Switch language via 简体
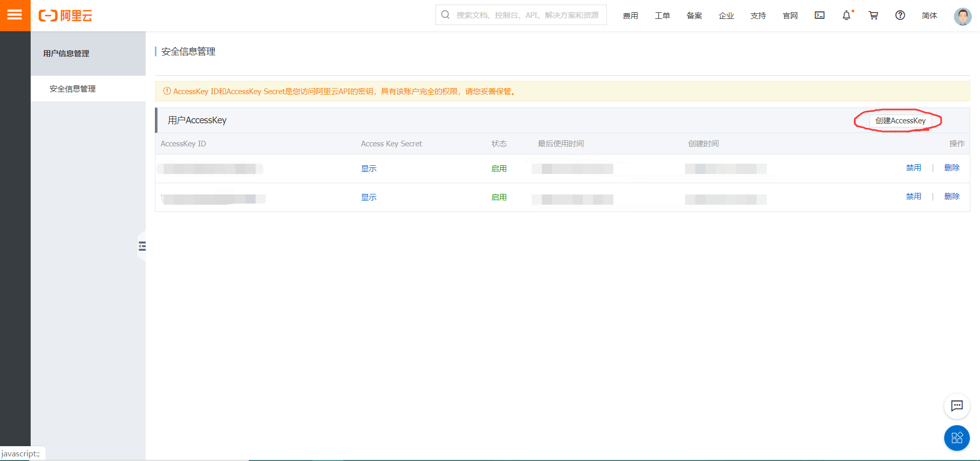The image size is (980, 461). [929, 16]
